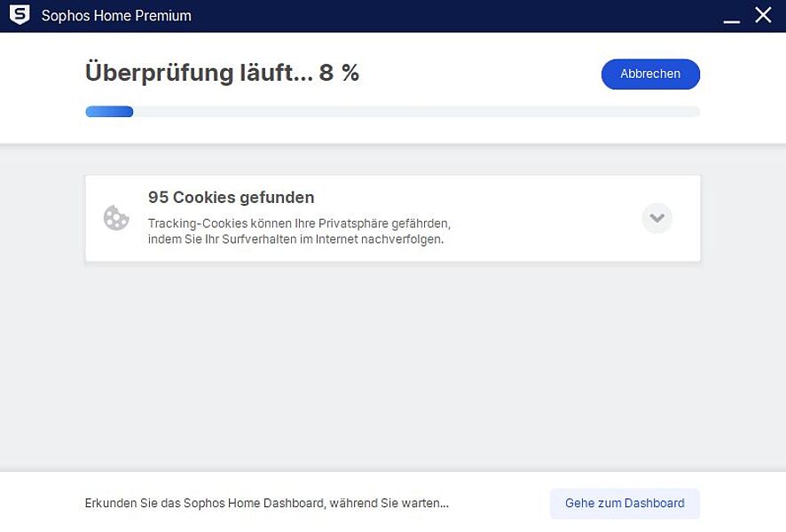Click the "95 Cookies gefunden" heading
Viewport: 786px width, 532px height.
click(231, 198)
